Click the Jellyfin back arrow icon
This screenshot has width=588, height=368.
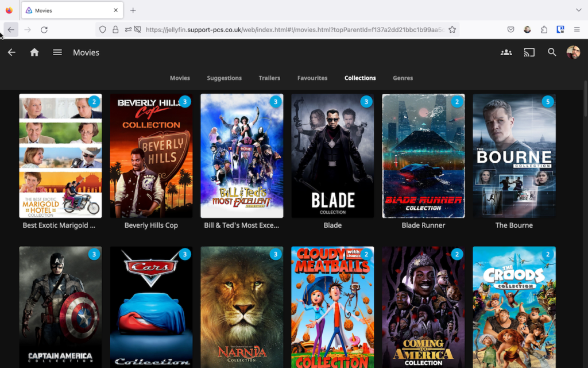(11, 52)
